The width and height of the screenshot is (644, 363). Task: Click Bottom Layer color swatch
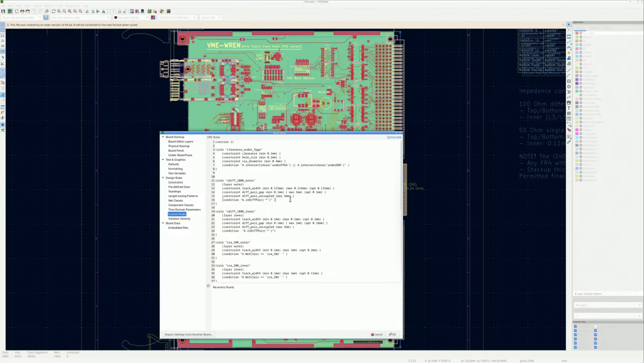(577, 76)
